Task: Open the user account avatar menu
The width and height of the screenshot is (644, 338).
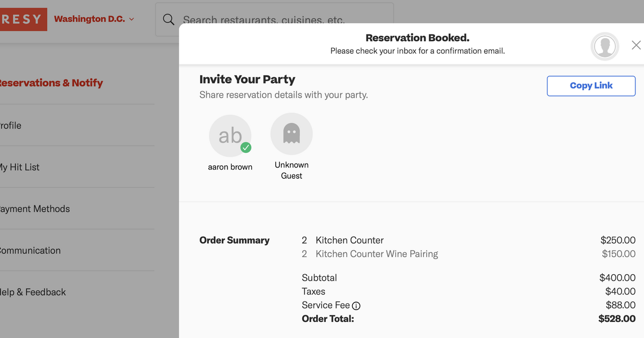Action: pyautogui.click(x=604, y=46)
